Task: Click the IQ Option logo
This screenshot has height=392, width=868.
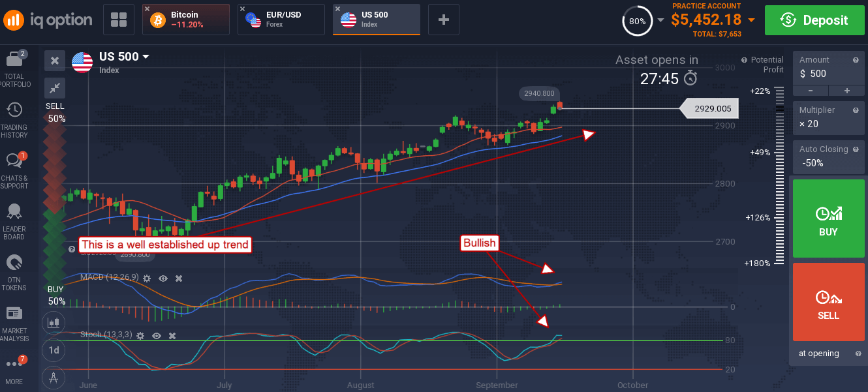Action: [48, 20]
